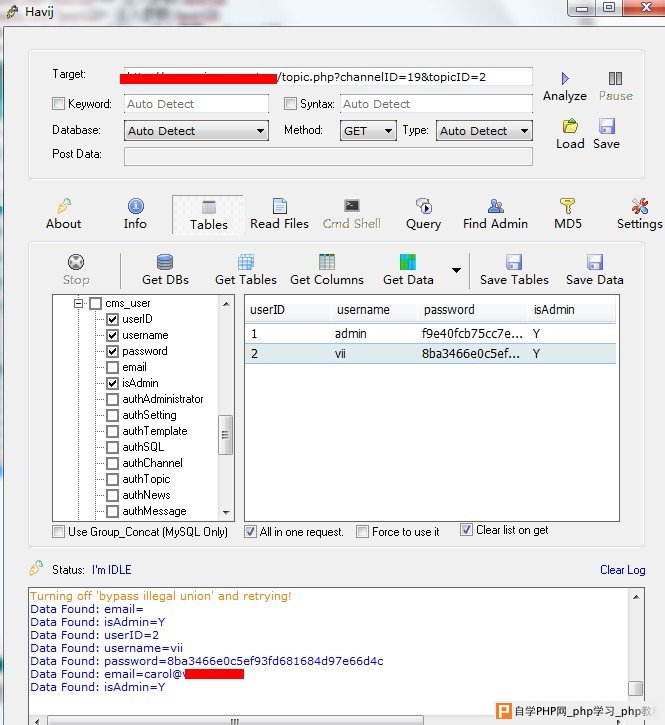Screen dimensions: 665x725
Task: Open the Find Admin section
Action: [x=495, y=214]
